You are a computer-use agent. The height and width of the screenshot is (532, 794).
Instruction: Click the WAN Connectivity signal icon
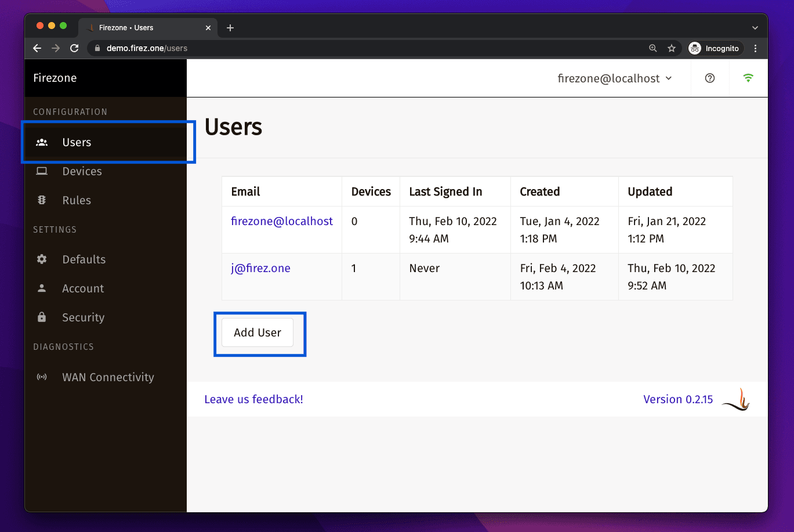click(x=42, y=377)
